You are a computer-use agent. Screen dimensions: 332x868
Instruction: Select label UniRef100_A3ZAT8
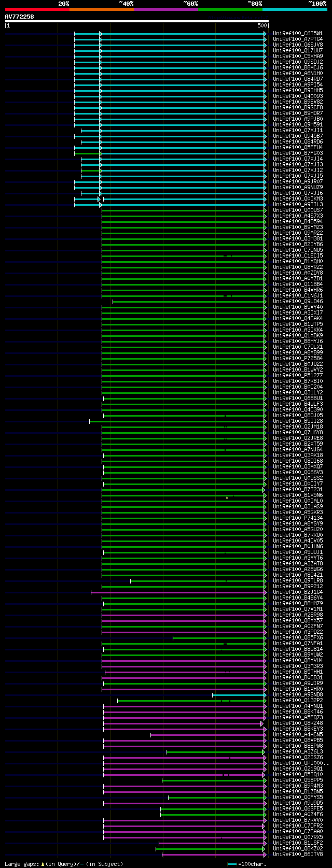coord(298,563)
